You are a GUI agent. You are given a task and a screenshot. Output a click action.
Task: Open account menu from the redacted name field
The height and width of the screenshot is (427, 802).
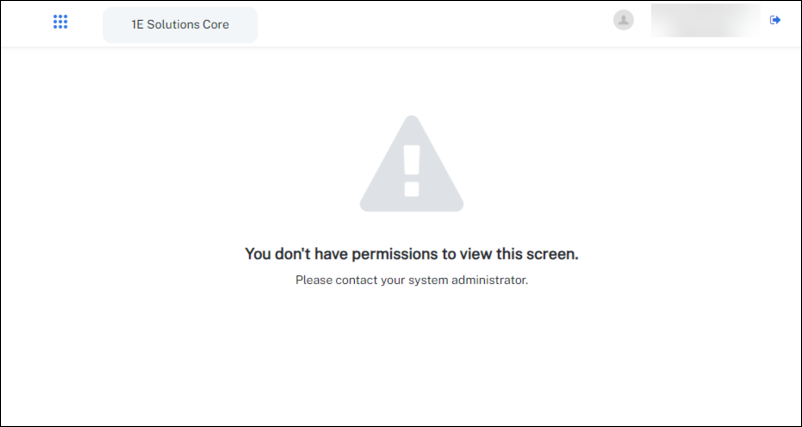(704, 20)
